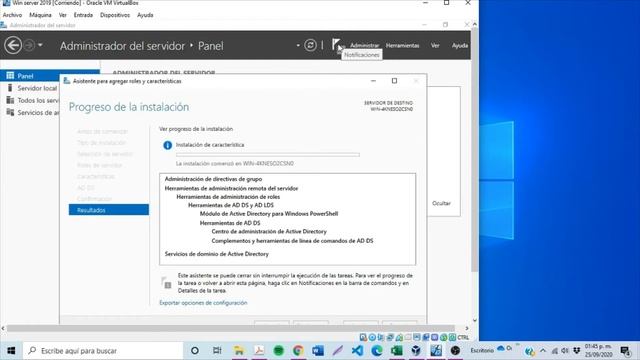Open the Administrar menu
Viewport: 640px width, 360px height.
tap(364, 45)
